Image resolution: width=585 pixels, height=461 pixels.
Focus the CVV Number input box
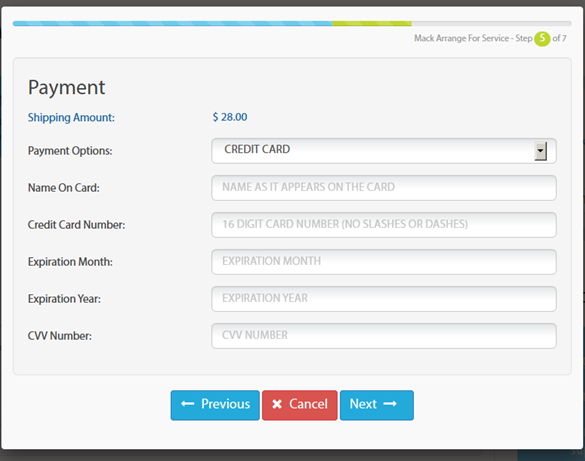(384, 336)
